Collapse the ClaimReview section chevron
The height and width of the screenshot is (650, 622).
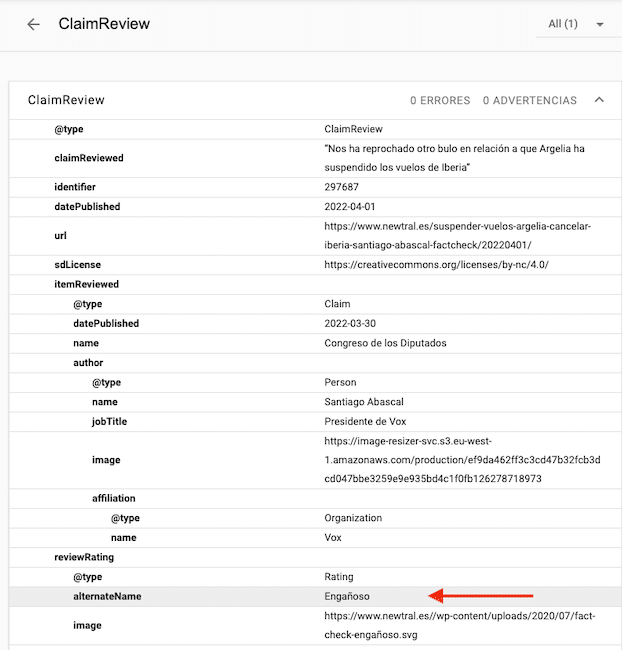[x=599, y=100]
